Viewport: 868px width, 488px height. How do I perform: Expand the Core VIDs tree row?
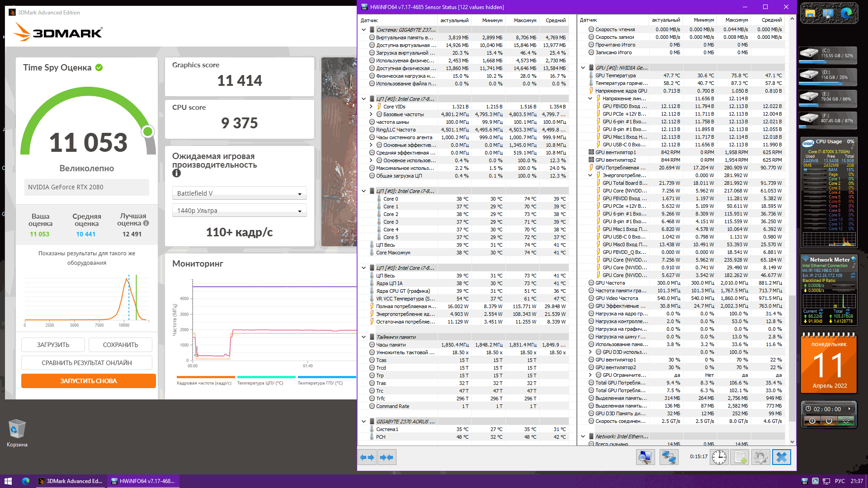point(371,107)
